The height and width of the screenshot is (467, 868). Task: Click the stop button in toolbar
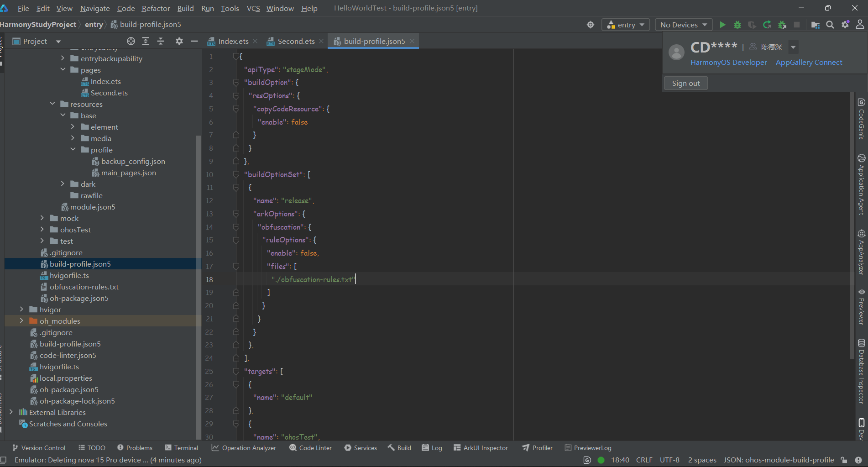[797, 25]
